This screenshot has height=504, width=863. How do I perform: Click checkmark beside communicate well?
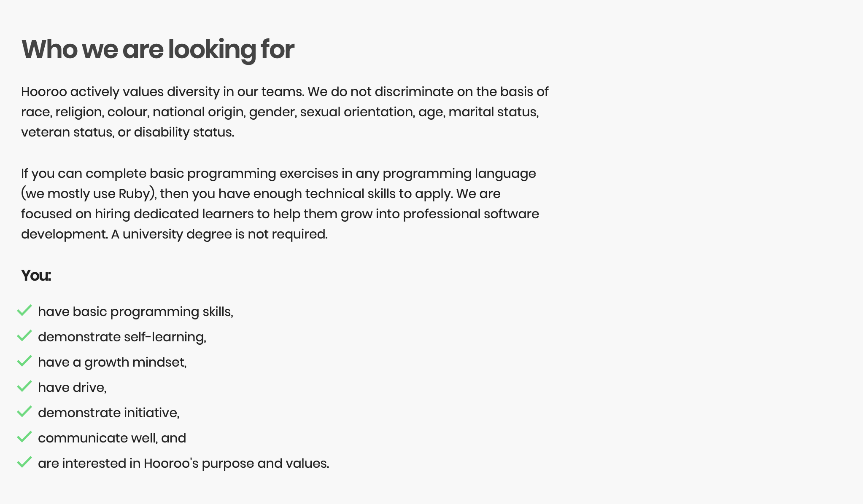[x=24, y=437]
